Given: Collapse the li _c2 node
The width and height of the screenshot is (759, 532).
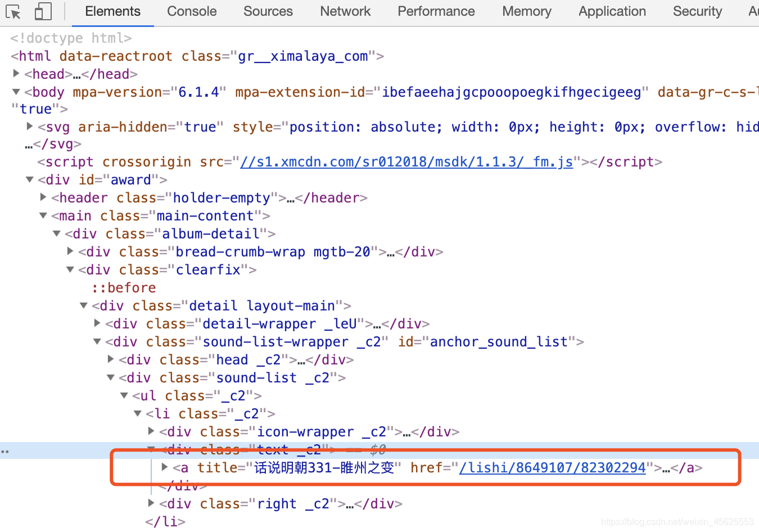Looking at the screenshot, I should (138, 413).
